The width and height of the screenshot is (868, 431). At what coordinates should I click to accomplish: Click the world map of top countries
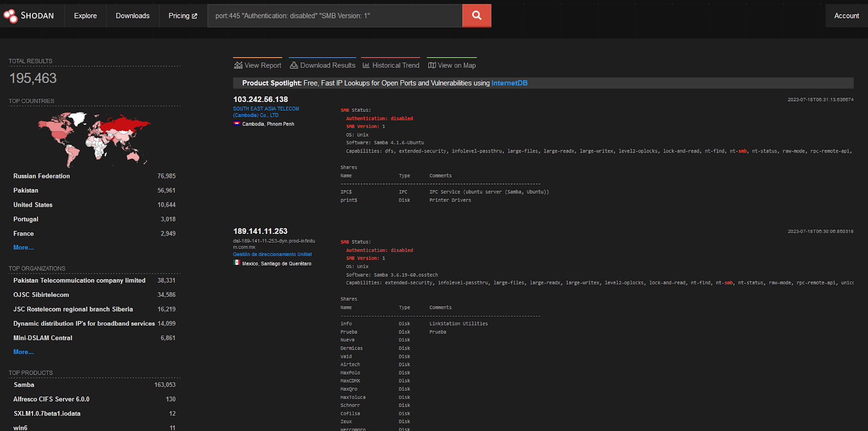coord(93,139)
